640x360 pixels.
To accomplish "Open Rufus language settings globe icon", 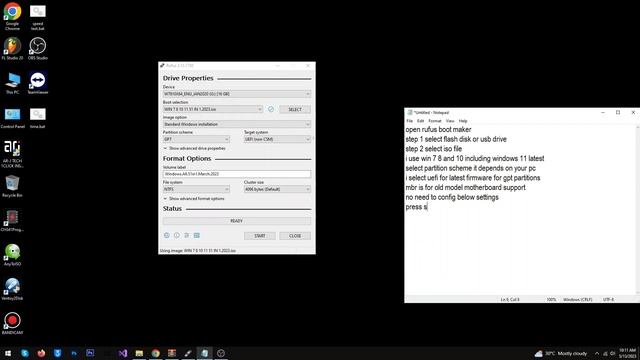I will [x=167, y=236].
